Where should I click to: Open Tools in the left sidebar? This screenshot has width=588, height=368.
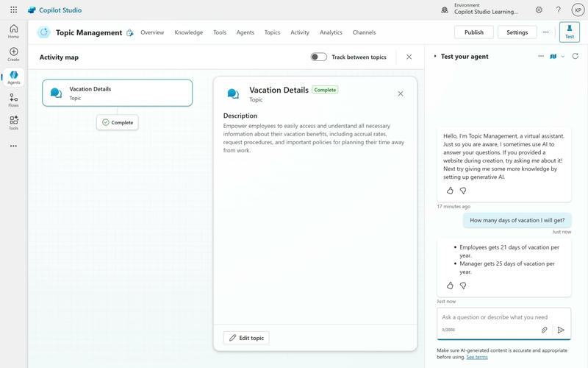13,122
